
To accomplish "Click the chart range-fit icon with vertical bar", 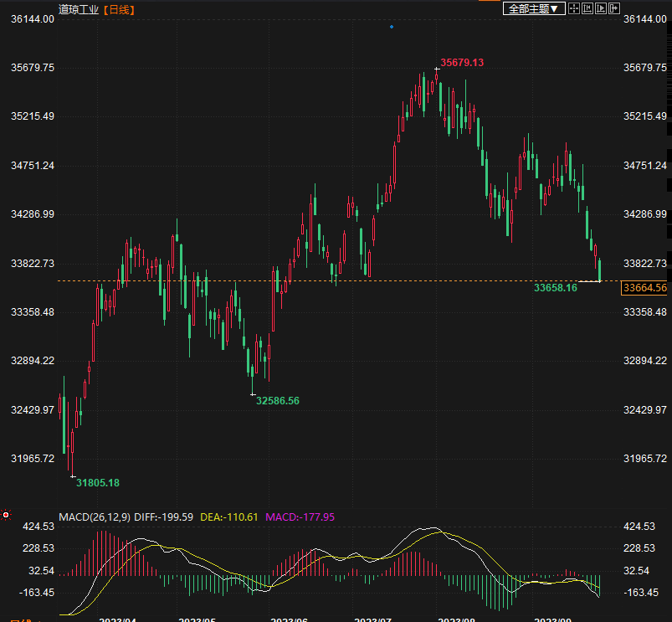I will [587, 8].
